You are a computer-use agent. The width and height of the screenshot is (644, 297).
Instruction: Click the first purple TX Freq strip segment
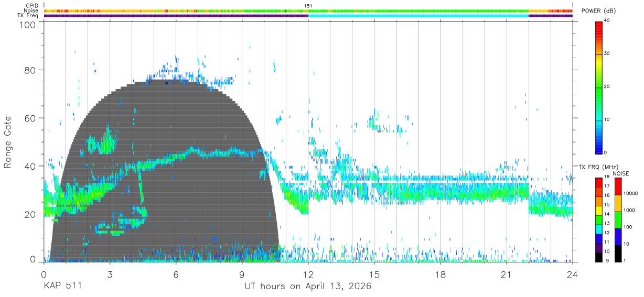176,16
